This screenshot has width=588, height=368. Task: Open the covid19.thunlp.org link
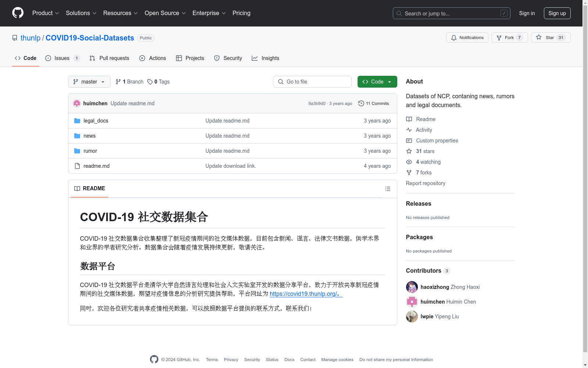[306, 294]
